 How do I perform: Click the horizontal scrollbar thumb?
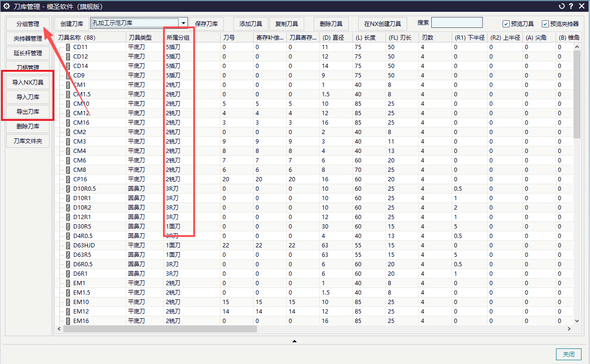point(160,329)
